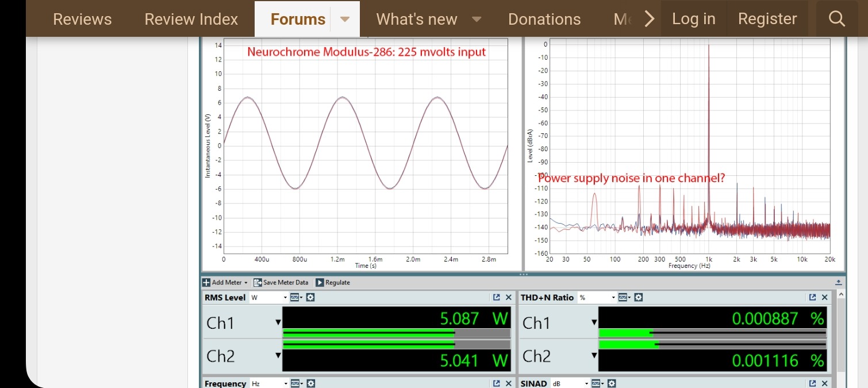
Task: Close the SINAD meter panel
Action: point(825,383)
